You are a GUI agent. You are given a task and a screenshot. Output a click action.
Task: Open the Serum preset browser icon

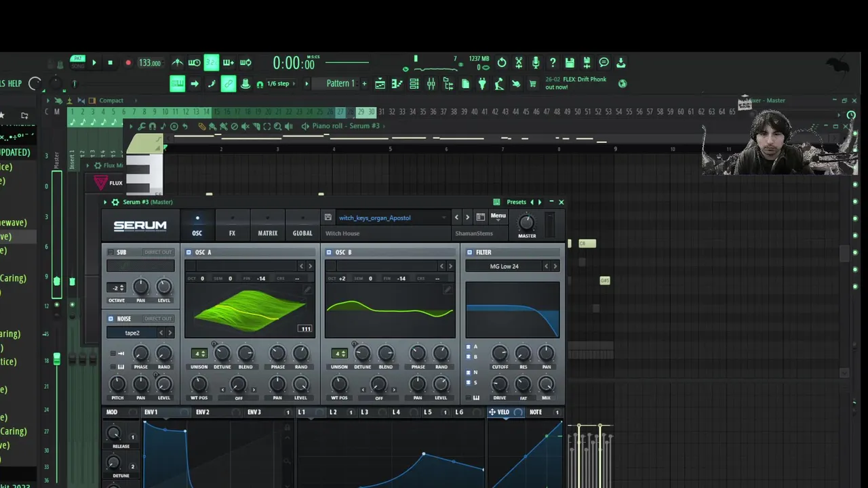tap(481, 218)
